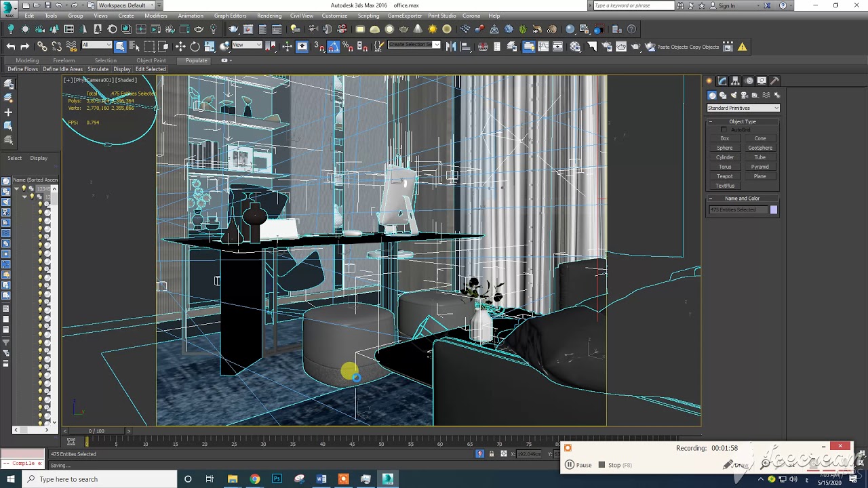Open Word from the Windows taskbar

coord(321,479)
